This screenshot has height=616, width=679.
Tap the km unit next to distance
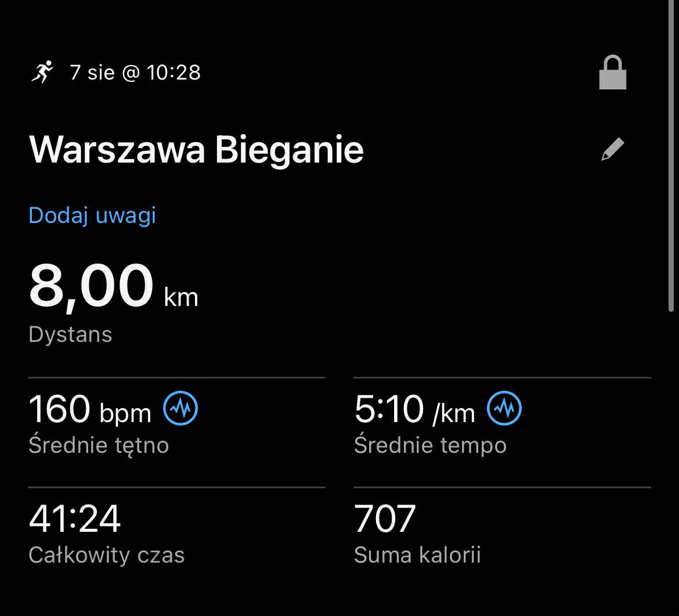(181, 297)
